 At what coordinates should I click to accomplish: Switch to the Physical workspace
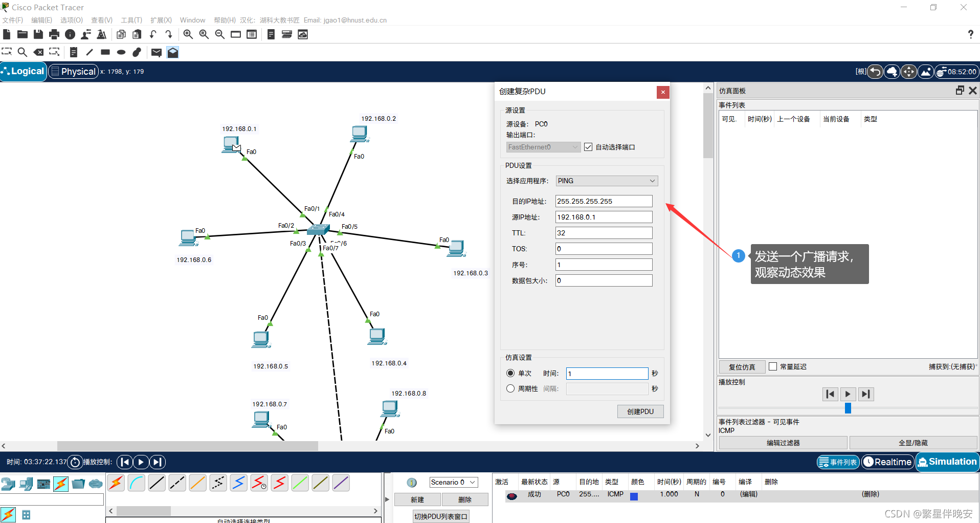[x=73, y=71]
